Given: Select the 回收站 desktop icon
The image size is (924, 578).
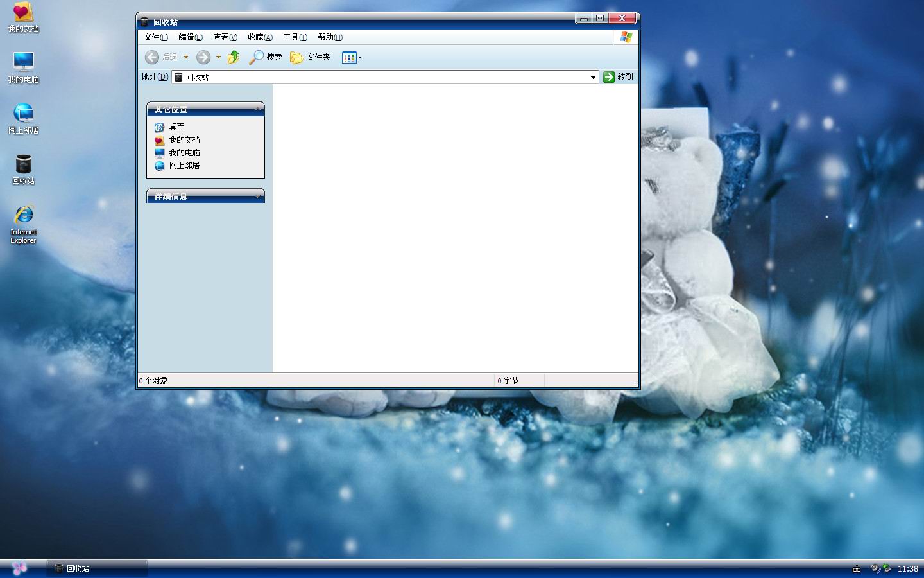Looking at the screenshot, I should (x=23, y=170).
